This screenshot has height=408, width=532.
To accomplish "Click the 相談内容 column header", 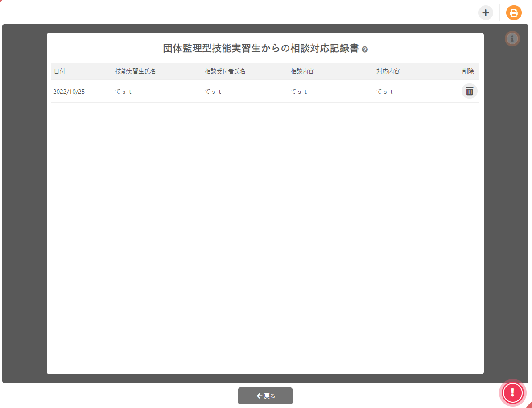I will (x=302, y=71).
